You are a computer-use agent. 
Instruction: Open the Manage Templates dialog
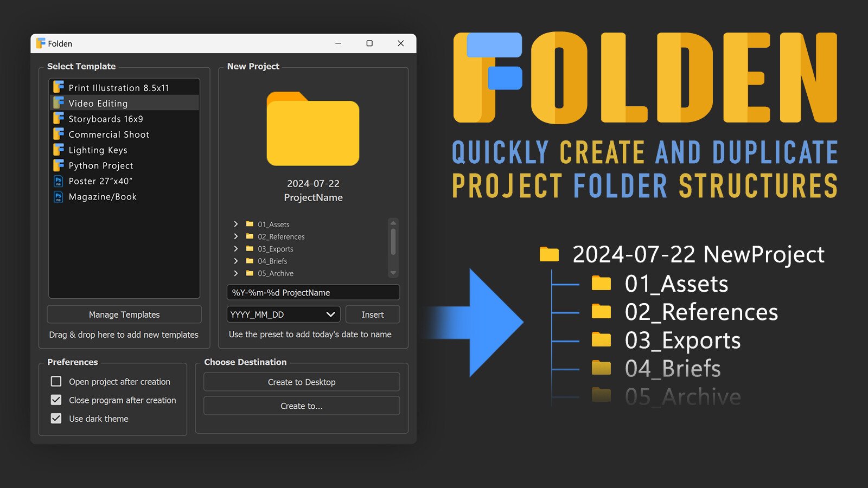coord(124,314)
